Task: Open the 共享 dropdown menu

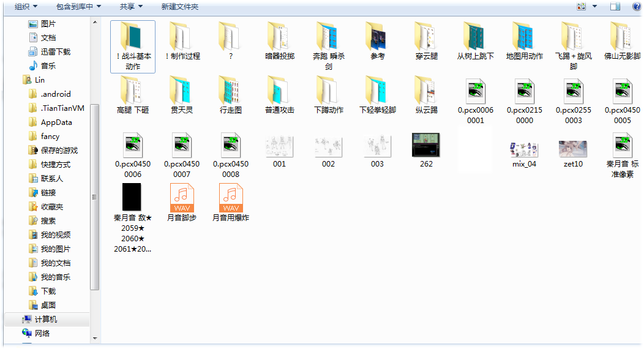Action: tap(131, 7)
